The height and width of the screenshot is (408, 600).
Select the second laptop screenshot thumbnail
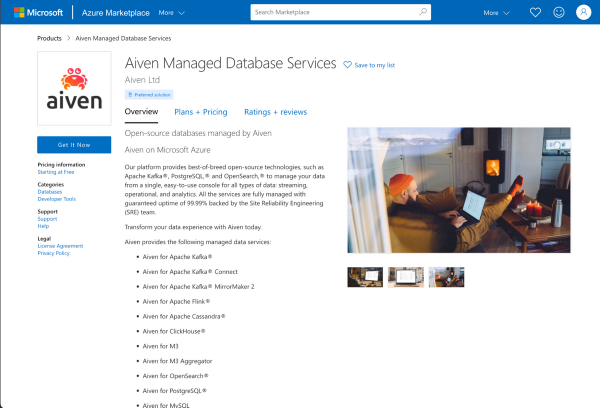point(406,277)
